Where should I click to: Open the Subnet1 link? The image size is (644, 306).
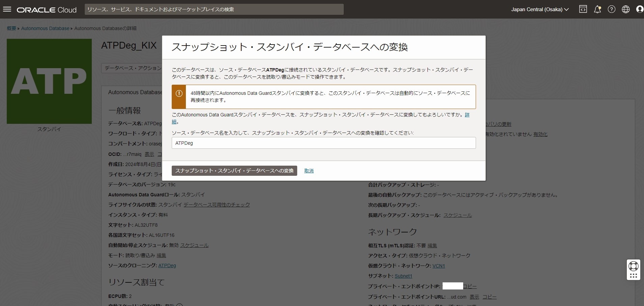pos(403,276)
